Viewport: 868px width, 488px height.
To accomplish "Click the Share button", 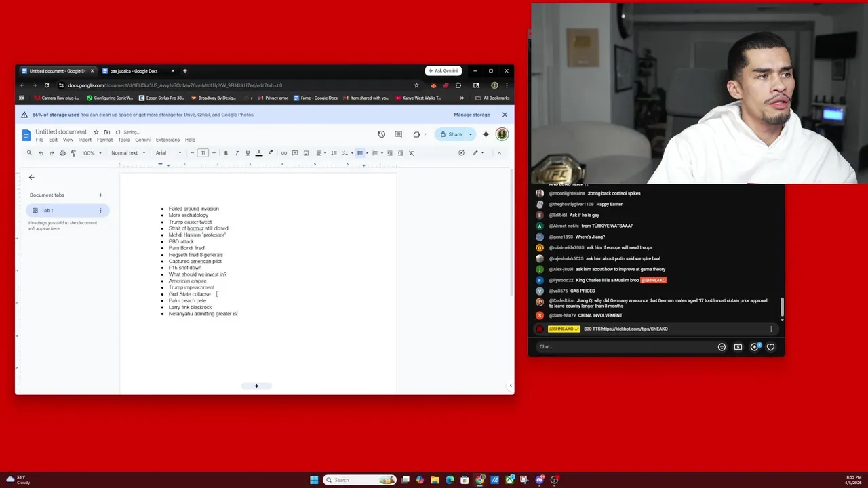I will tap(451, 134).
